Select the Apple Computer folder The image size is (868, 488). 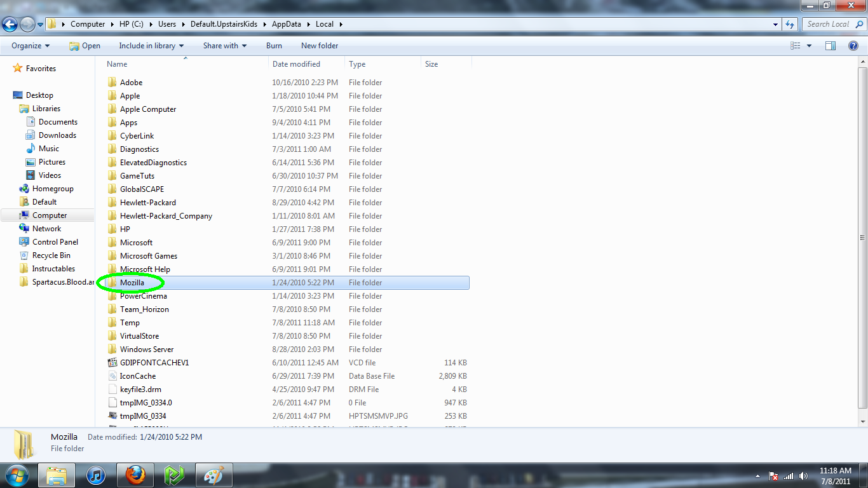pos(148,109)
